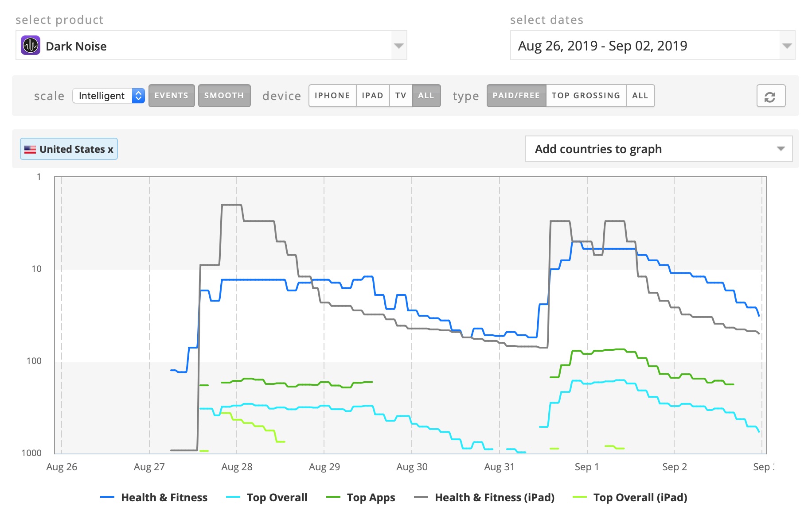Image resolution: width=812 pixels, height=519 pixels.
Task: Click the Aug 28 axis label
Action: point(237,467)
